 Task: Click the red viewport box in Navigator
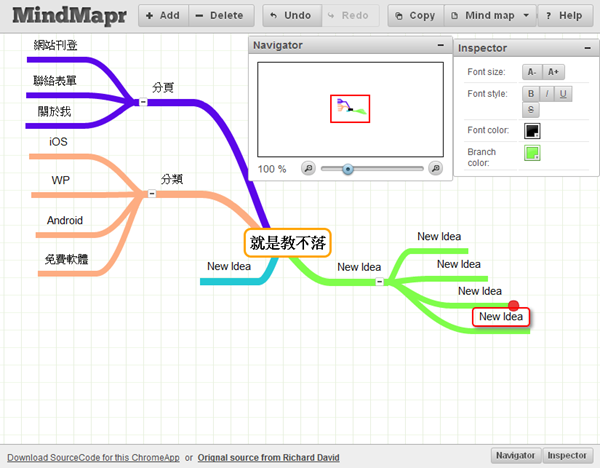tap(350, 109)
